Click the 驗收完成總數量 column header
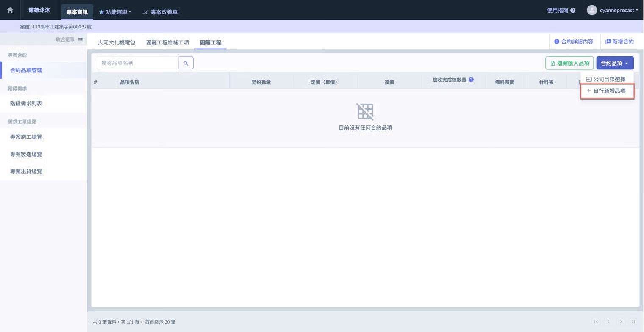 point(449,80)
